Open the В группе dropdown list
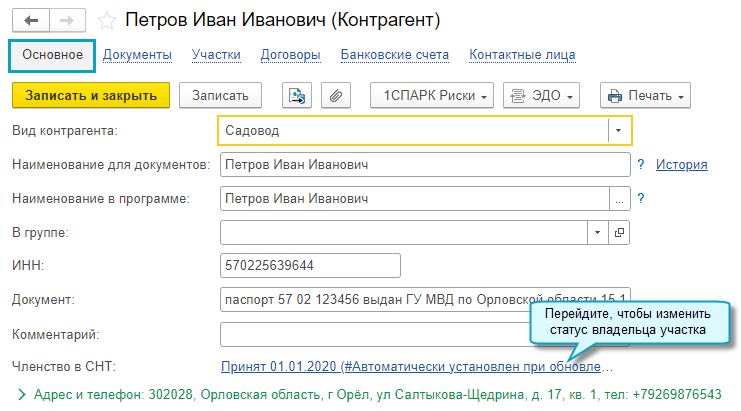The height and width of the screenshot is (411, 741). [598, 232]
